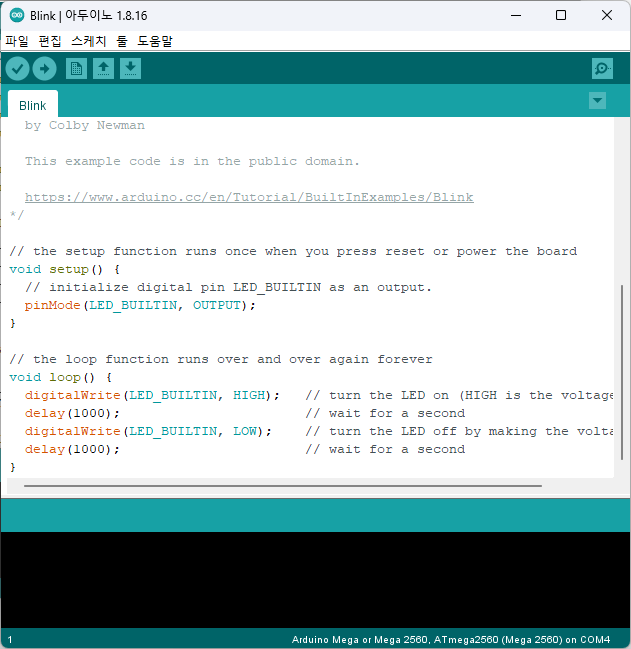The width and height of the screenshot is (631, 649).
Task: Click the vertical editor scrollbar thumb
Action: coord(622,373)
